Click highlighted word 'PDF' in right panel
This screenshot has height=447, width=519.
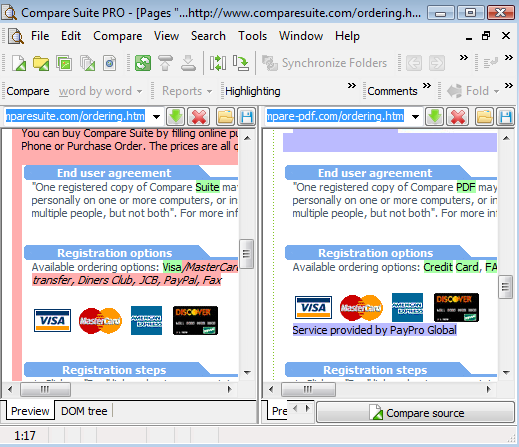466,187
